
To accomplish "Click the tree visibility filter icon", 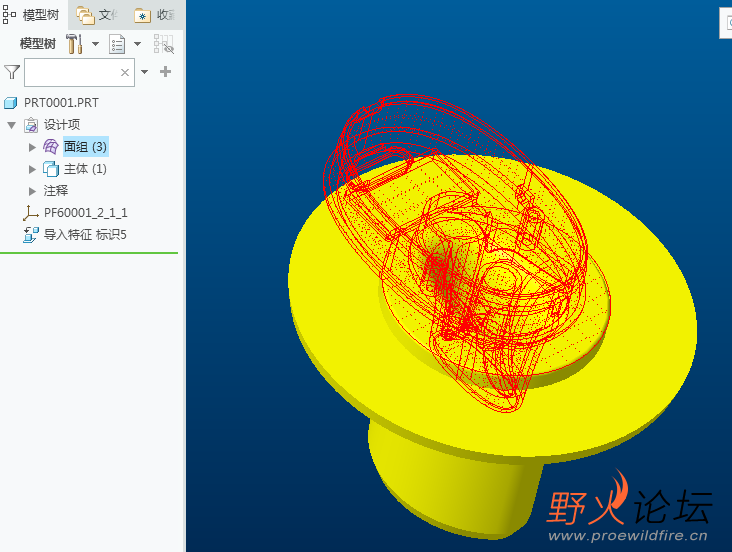I will pos(164,44).
